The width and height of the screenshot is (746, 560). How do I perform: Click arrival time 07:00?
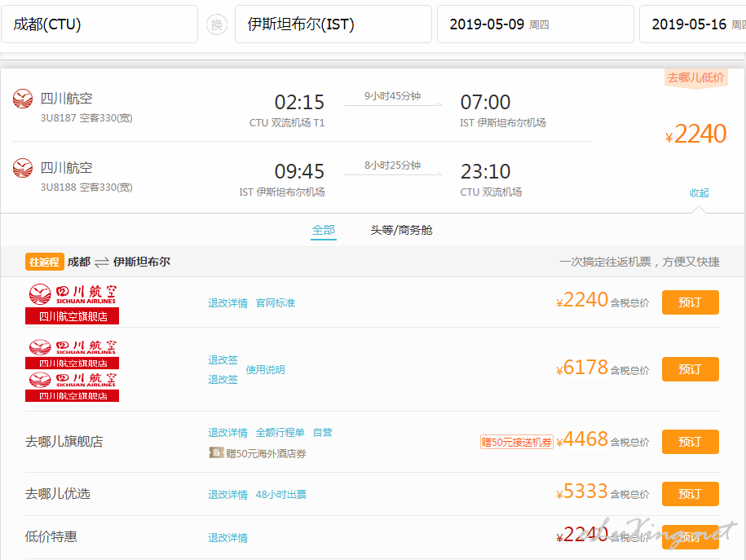(x=485, y=102)
